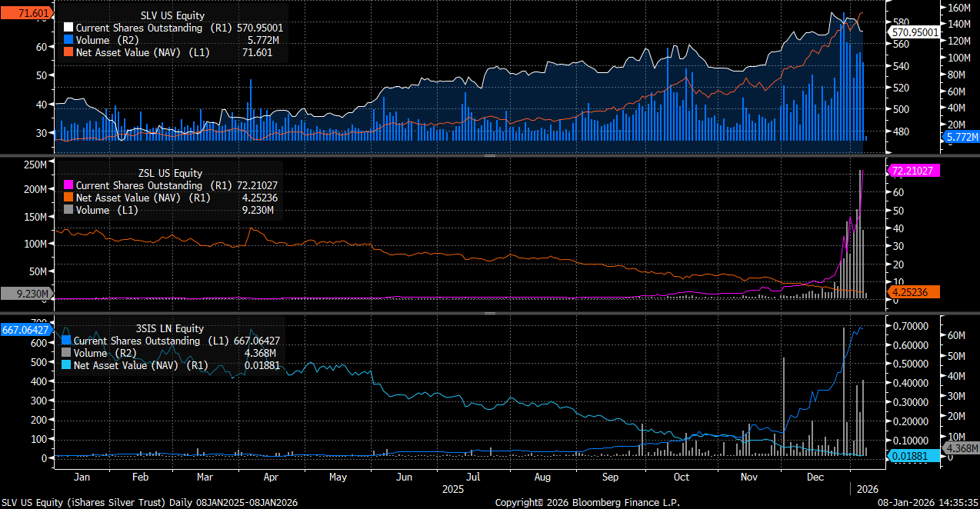Select the SLV US Equity legend title
Screen dimensions: 980x509
172,15
